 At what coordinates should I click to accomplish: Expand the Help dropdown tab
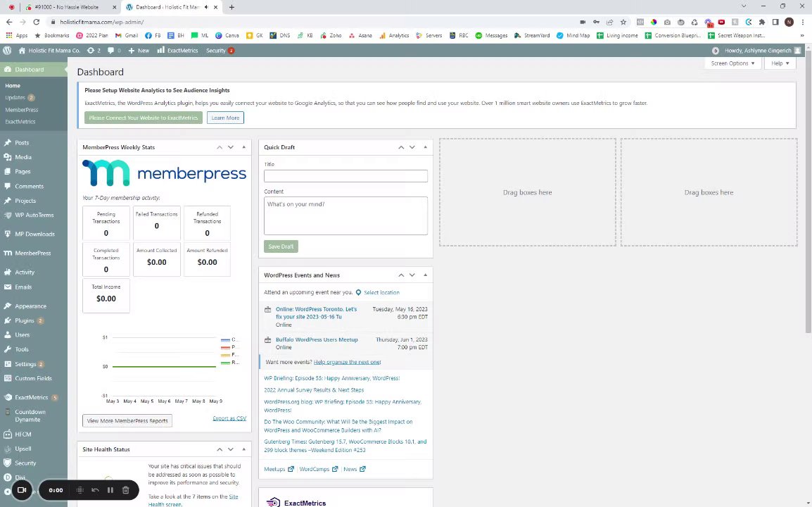pos(780,63)
